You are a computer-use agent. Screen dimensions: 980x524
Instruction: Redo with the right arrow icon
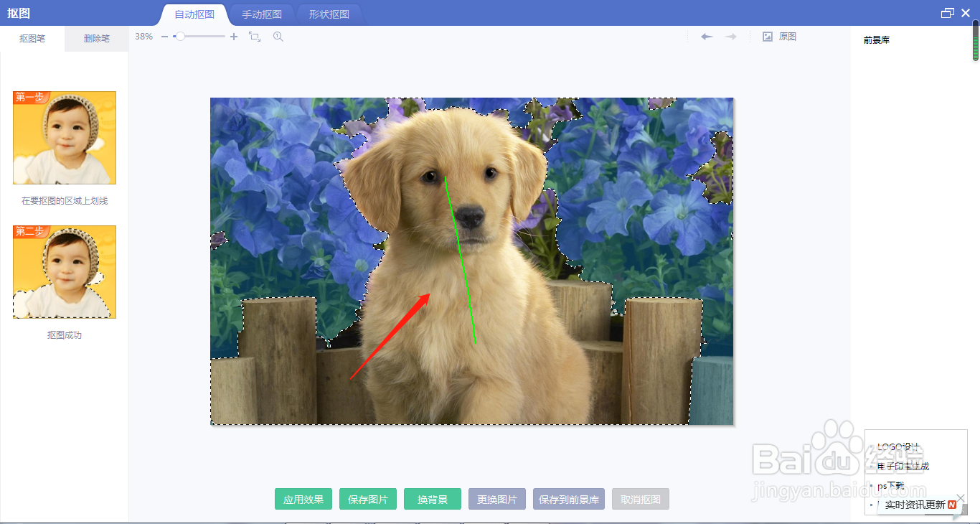pyautogui.click(x=731, y=37)
